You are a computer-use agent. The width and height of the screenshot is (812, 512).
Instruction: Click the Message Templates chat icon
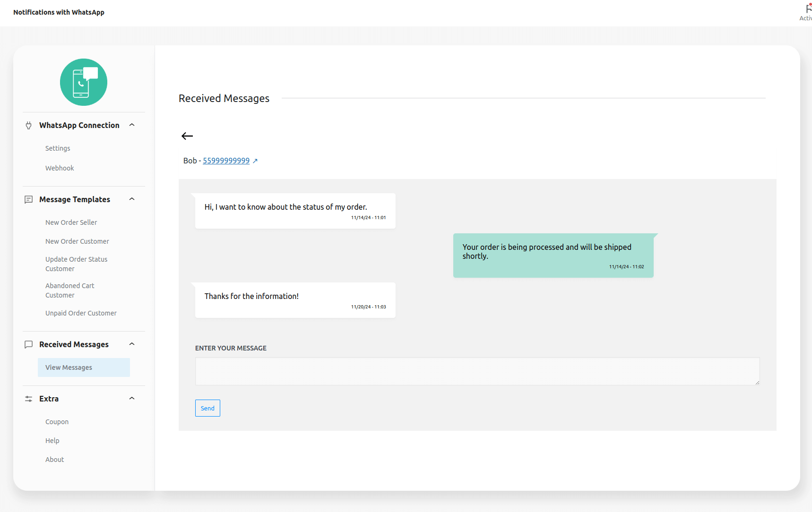29,199
